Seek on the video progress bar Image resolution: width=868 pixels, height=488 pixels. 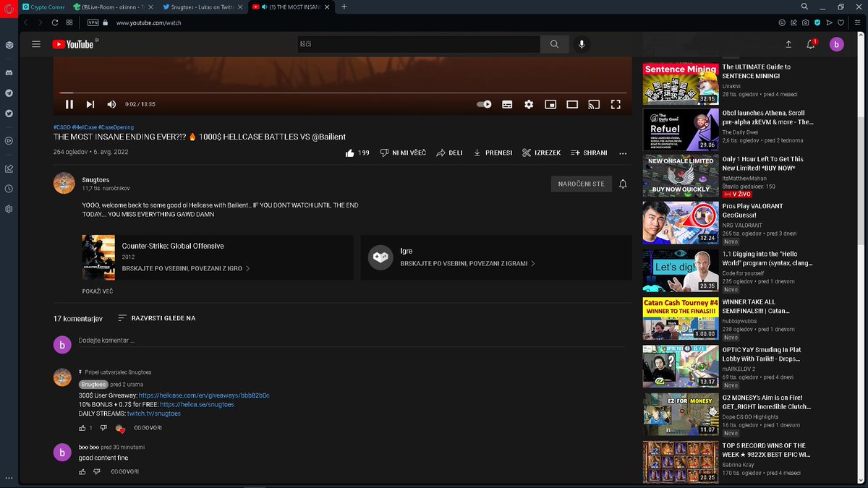(x=342, y=93)
